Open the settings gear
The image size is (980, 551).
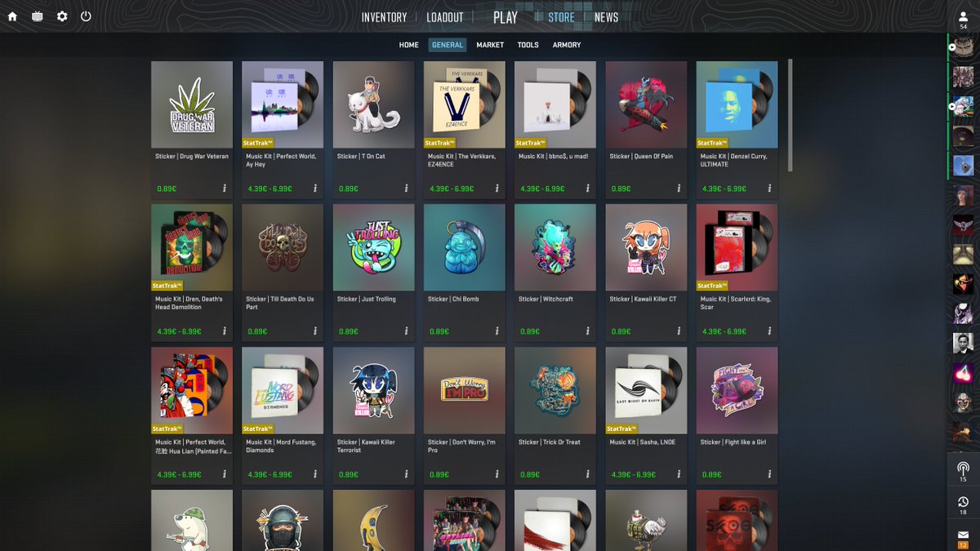[62, 16]
